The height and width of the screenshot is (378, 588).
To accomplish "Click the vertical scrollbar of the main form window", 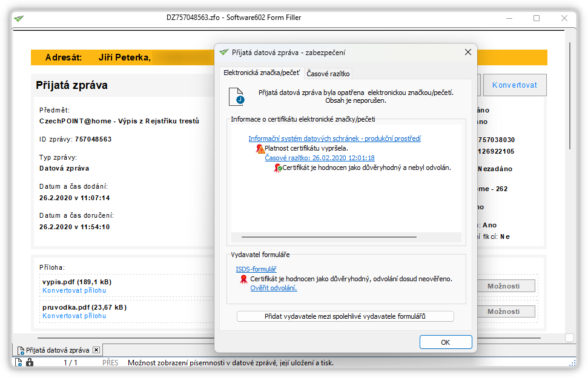I will [570, 96].
